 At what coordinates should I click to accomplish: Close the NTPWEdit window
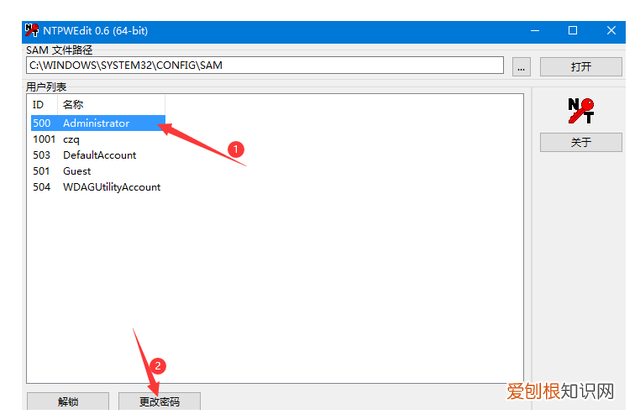pyautogui.click(x=611, y=31)
